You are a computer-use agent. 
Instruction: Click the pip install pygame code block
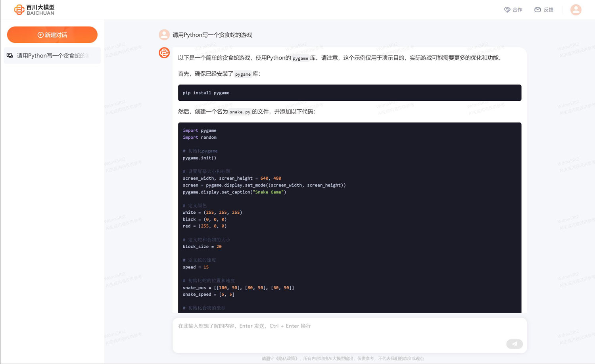click(x=349, y=93)
